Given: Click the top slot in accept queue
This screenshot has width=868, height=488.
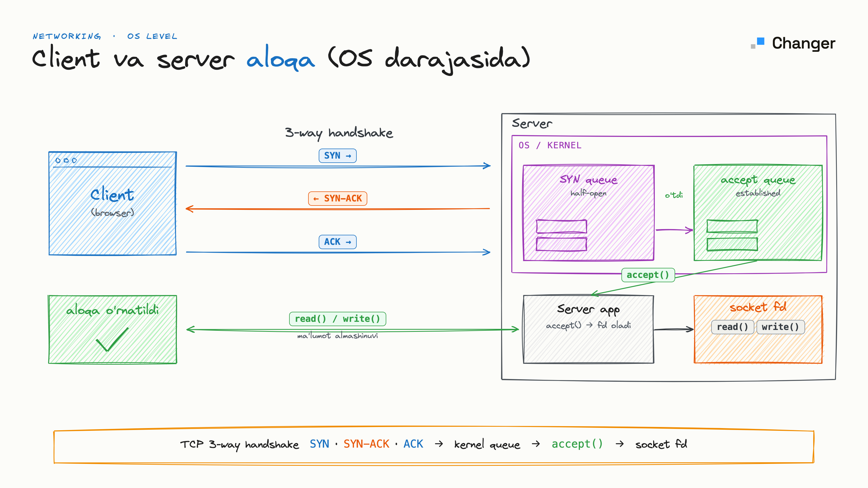Looking at the screenshot, I should tap(732, 226).
